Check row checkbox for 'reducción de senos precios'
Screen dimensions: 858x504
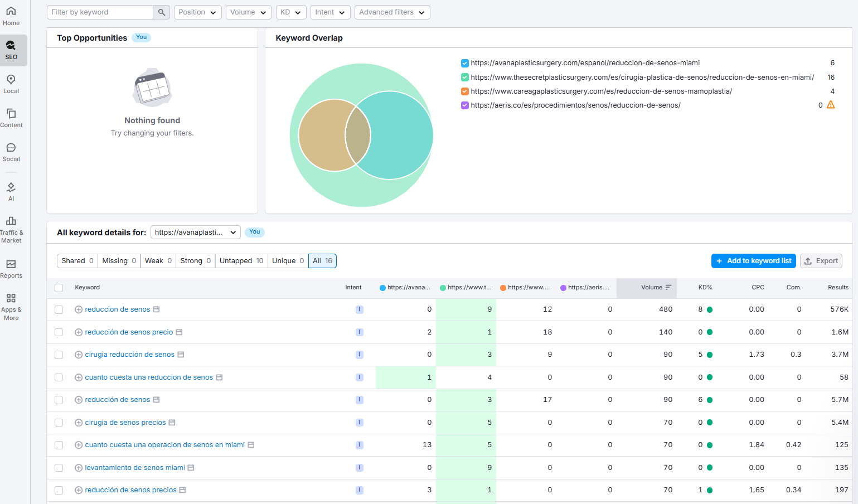click(59, 490)
